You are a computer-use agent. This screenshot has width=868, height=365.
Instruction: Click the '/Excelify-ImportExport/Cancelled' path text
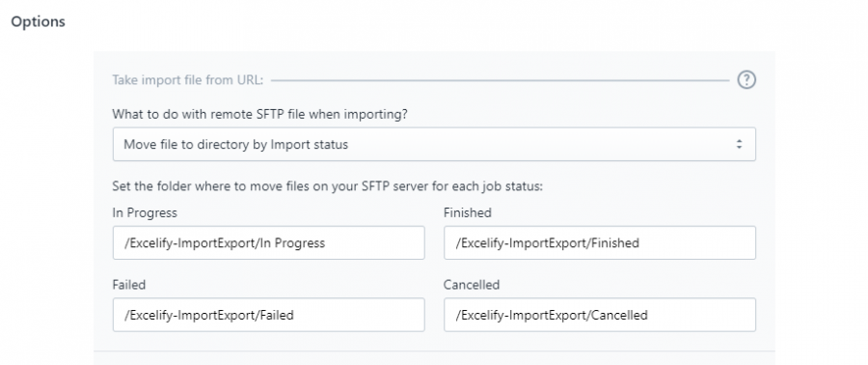point(552,315)
